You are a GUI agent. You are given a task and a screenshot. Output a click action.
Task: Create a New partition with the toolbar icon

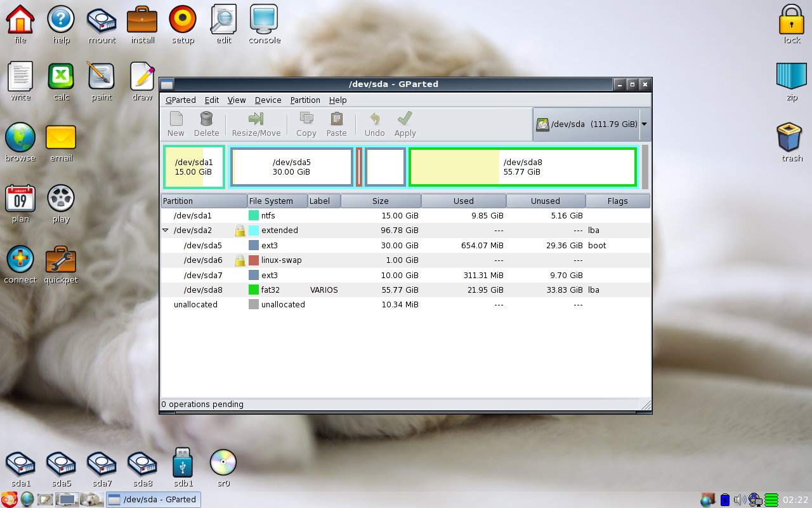click(x=175, y=124)
